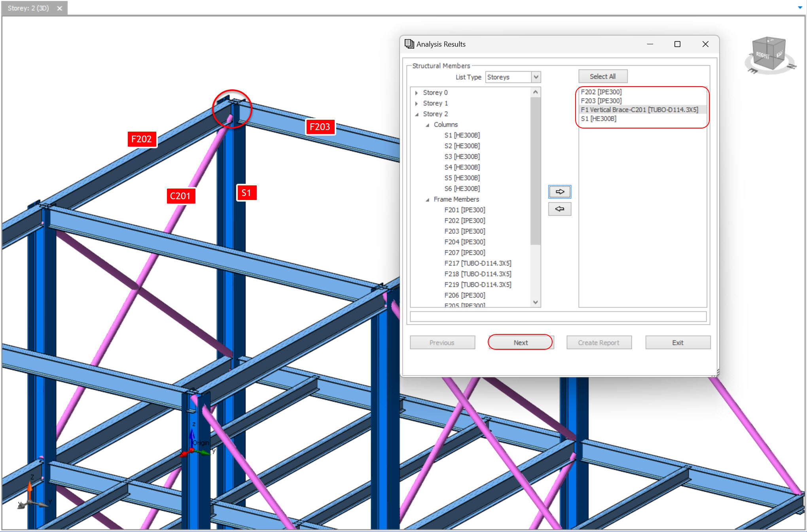807x532 pixels.
Task: Expand the Storey 0 tree node
Action: 417,93
